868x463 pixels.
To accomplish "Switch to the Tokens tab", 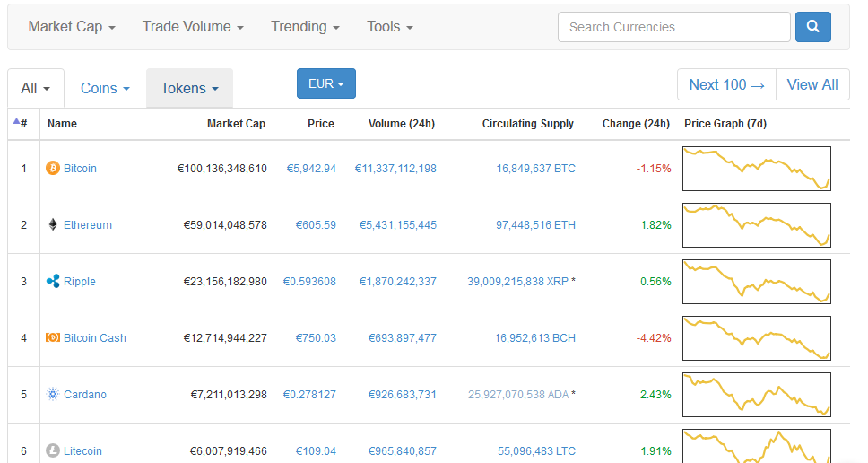I will (x=189, y=88).
